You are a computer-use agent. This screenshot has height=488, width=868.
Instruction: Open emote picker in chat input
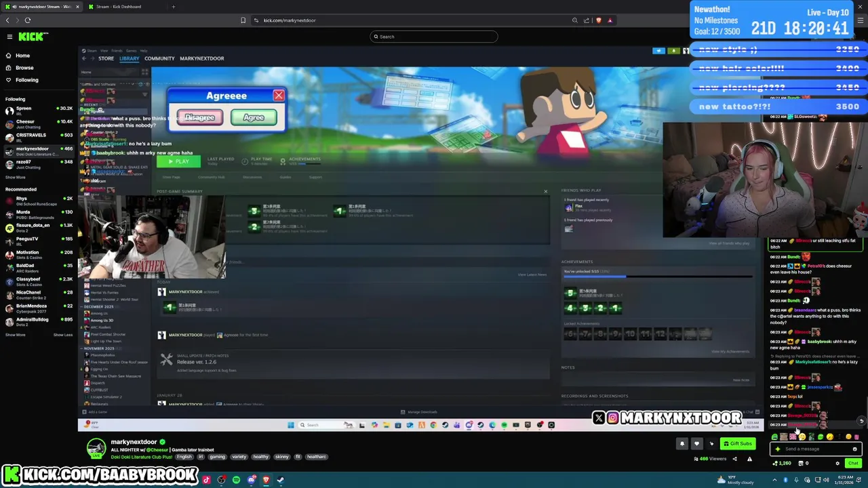click(x=854, y=449)
